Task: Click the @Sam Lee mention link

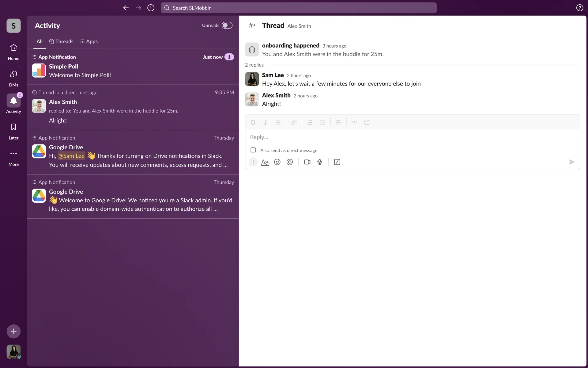Action: (71, 156)
